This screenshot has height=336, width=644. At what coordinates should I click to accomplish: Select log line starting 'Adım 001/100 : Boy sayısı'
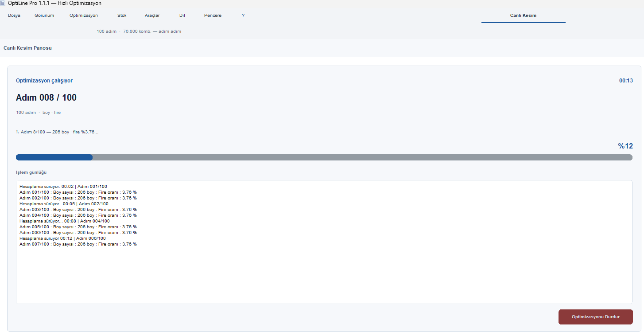coord(78,192)
